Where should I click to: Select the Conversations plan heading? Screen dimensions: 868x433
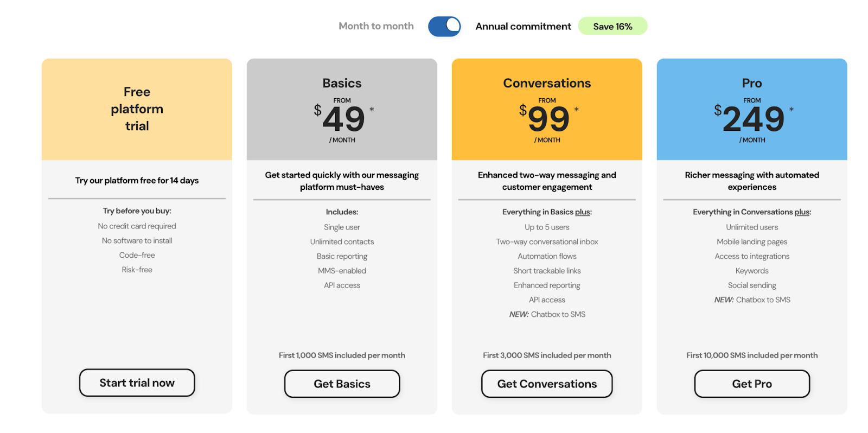[547, 83]
